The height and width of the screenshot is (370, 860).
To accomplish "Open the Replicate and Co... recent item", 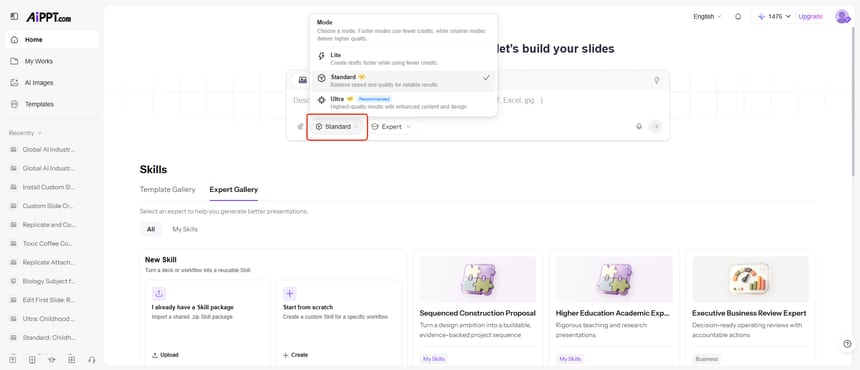I will coord(49,224).
